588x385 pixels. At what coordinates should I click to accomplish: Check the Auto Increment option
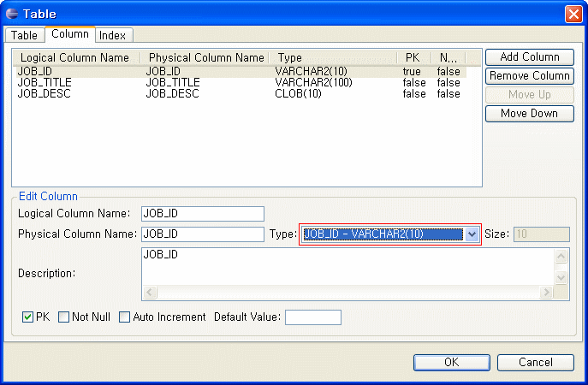[125, 317]
